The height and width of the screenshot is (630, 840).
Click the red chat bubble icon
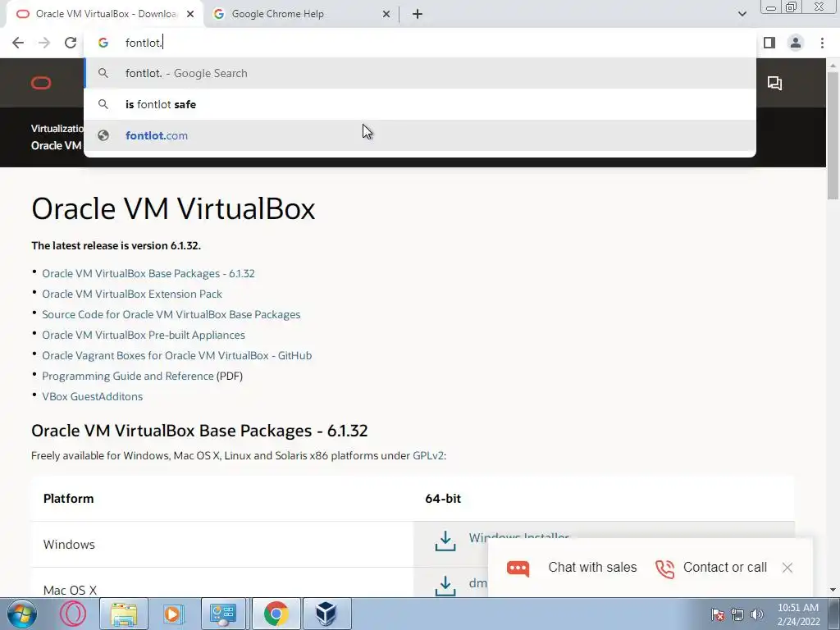pos(518,568)
